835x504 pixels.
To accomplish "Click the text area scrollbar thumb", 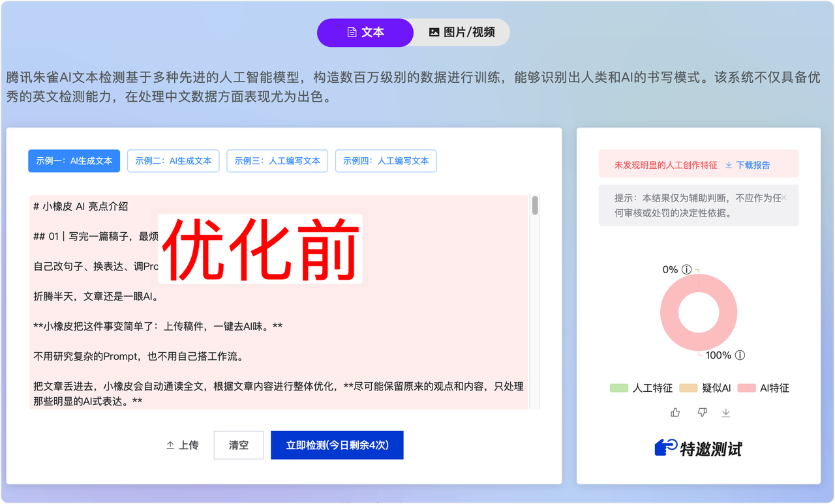I will 535,205.
